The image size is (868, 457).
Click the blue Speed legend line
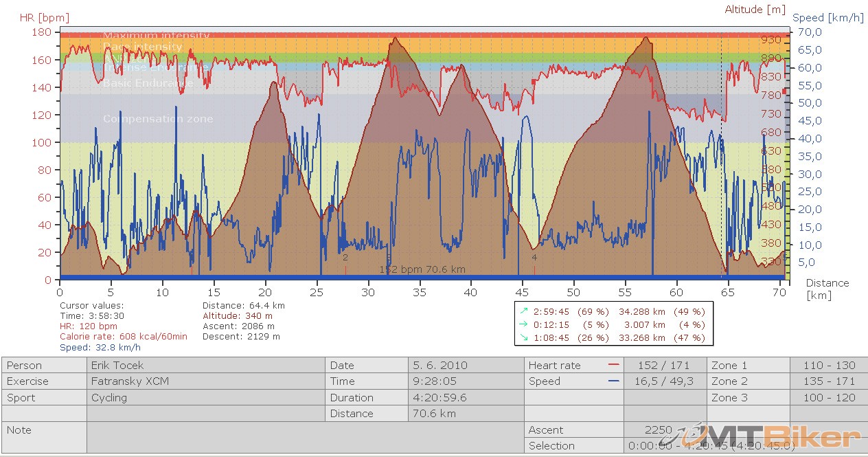[x=613, y=381]
